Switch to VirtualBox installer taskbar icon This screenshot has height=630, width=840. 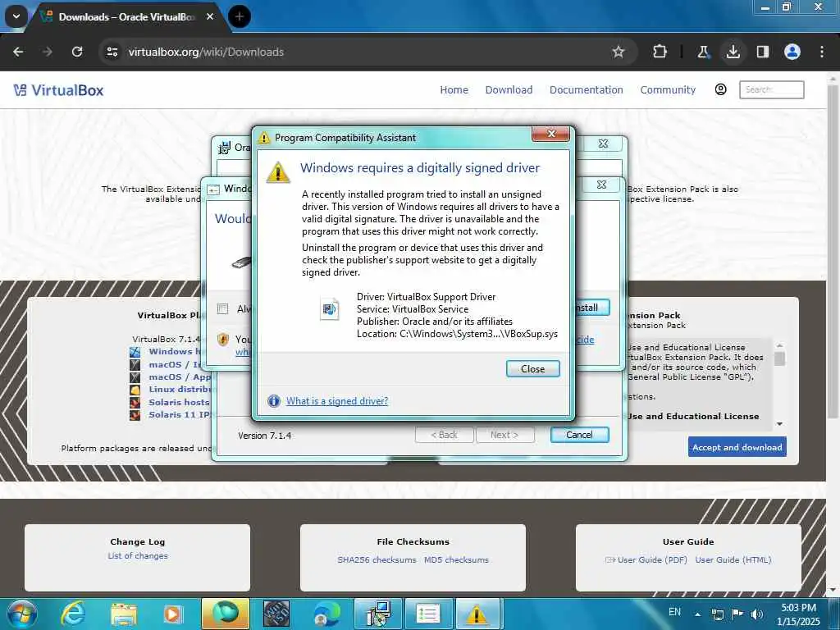tap(378, 614)
